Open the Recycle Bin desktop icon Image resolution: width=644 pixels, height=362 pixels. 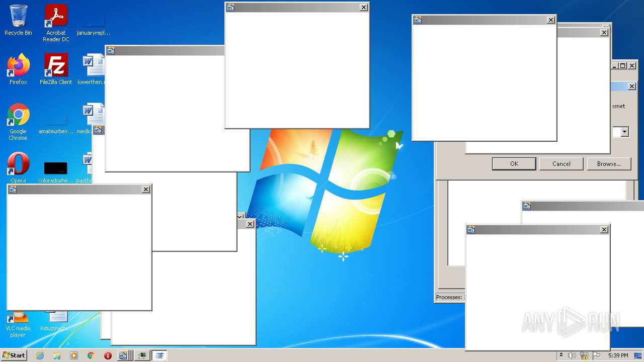(18, 20)
